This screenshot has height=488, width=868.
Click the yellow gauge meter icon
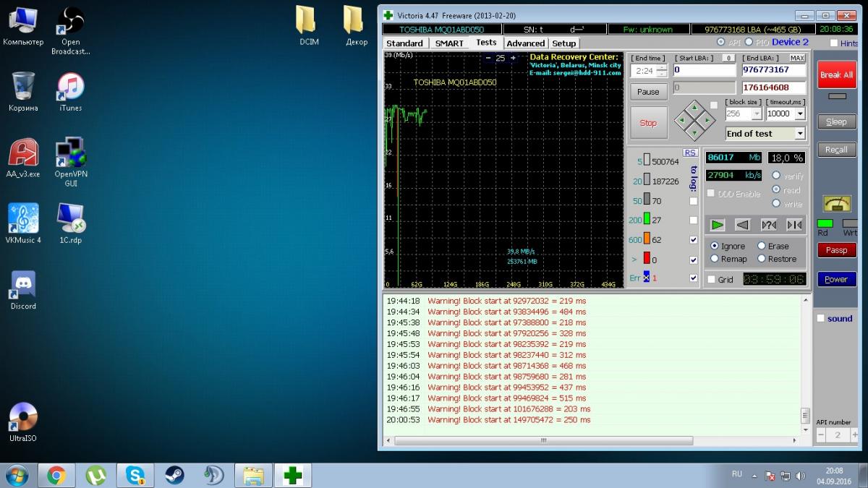pos(836,204)
